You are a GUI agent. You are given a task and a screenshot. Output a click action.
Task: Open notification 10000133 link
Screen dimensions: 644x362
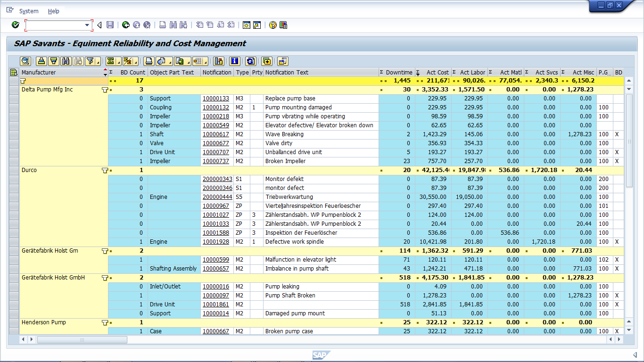coord(216,99)
